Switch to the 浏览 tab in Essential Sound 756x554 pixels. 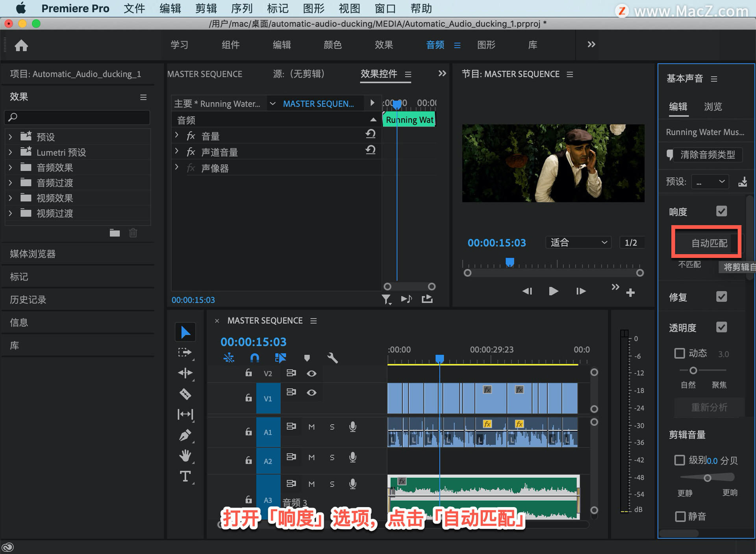(x=713, y=107)
